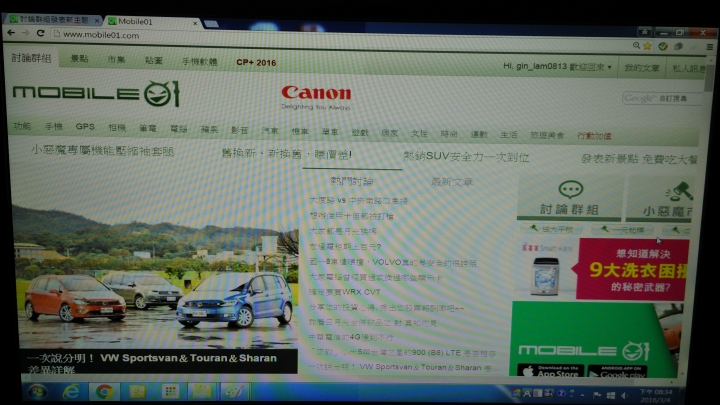Go forward using the browser forward arrow
Image resolution: width=720 pixels, height=405 pixels.
25,33
